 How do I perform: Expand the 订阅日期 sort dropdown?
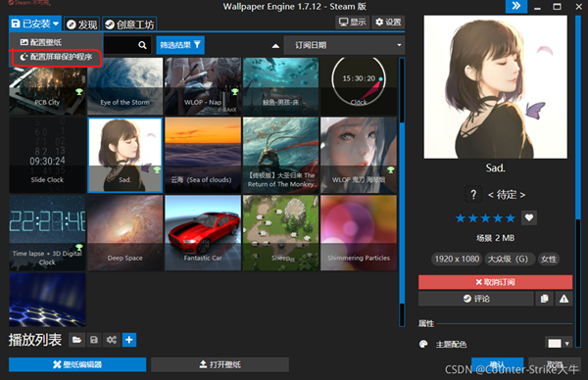(344, 45)
